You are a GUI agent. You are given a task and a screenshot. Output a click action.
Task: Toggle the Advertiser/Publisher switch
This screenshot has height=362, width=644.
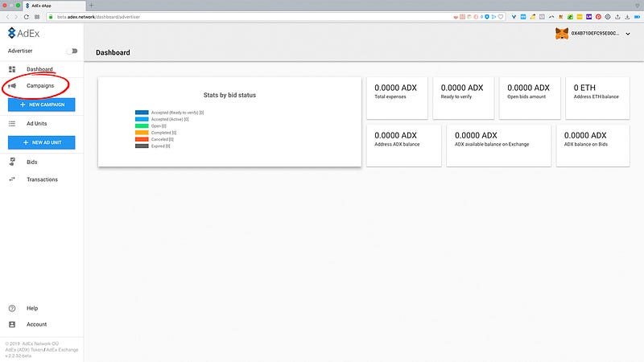72,51
